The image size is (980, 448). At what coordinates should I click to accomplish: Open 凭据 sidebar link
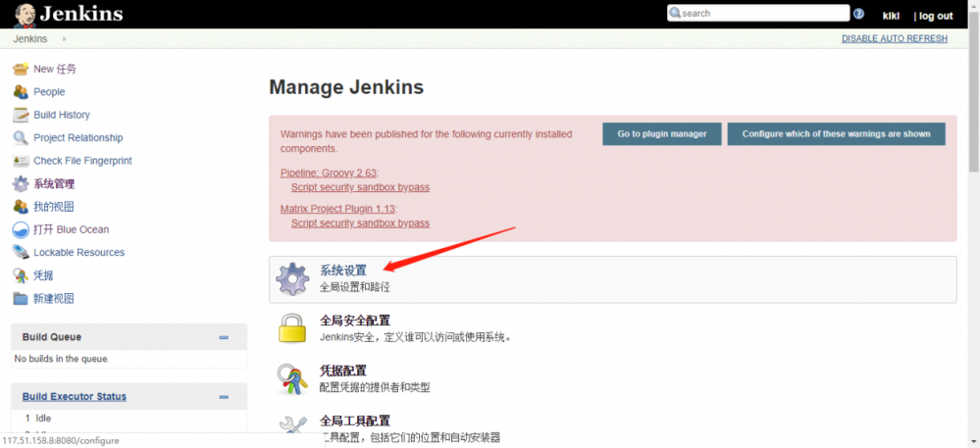(x=44, y=275)
